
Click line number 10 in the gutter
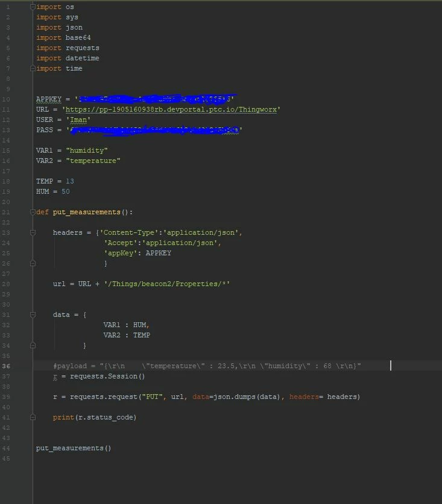coord(6,100)
